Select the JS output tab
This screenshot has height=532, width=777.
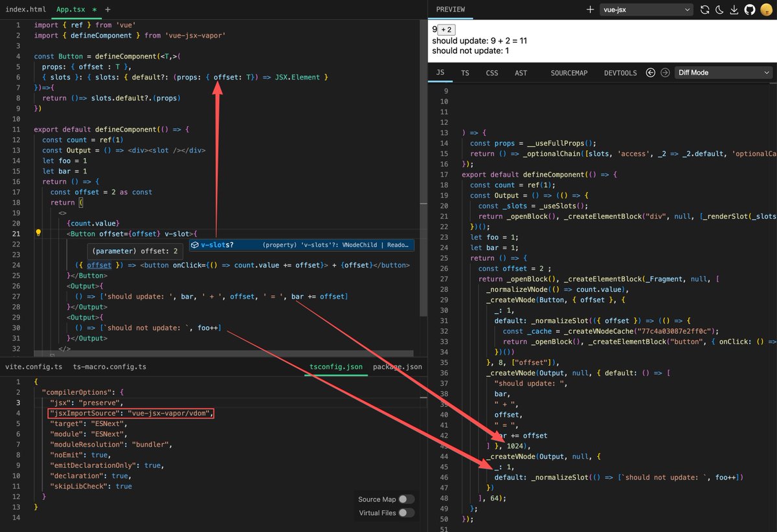tap(441, 73)
